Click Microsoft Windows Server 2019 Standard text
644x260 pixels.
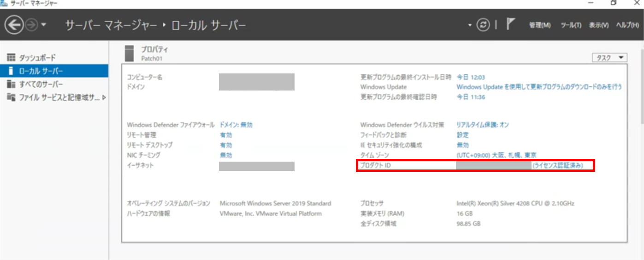coord(275,203)
